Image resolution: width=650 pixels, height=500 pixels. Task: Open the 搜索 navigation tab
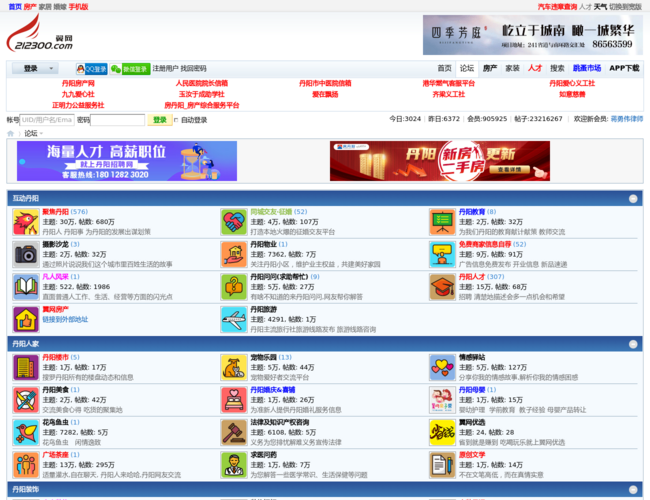tap(557, 68)
